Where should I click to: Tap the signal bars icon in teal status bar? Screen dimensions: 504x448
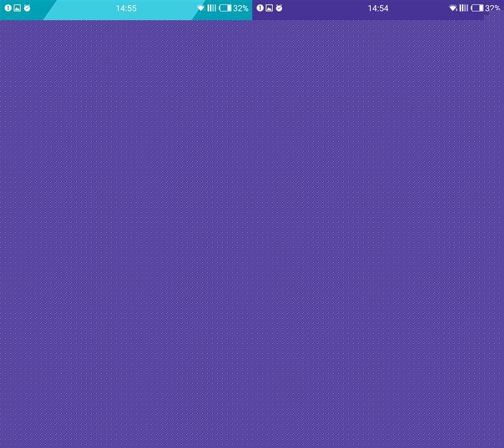click(x=212, y=8)
